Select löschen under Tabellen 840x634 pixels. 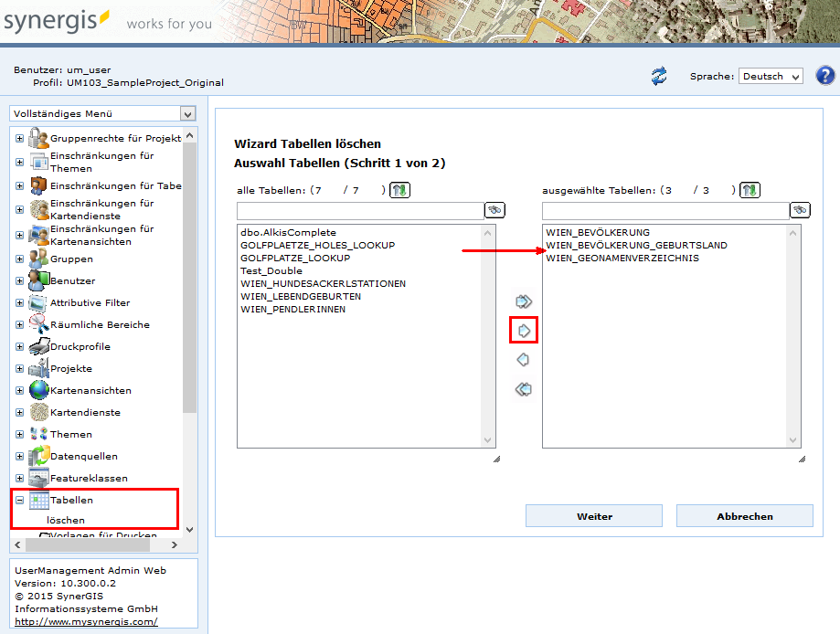click(x=66, y=520)
